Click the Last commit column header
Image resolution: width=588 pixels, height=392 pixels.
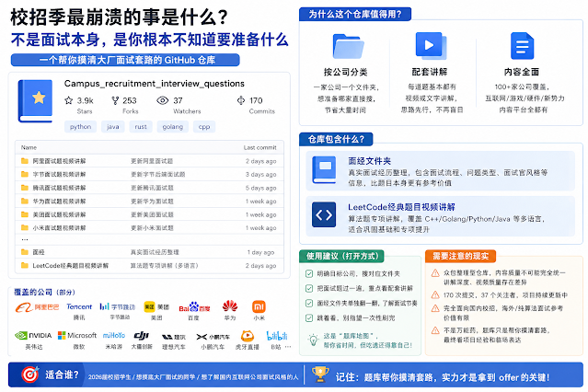(x=259, y=147)
